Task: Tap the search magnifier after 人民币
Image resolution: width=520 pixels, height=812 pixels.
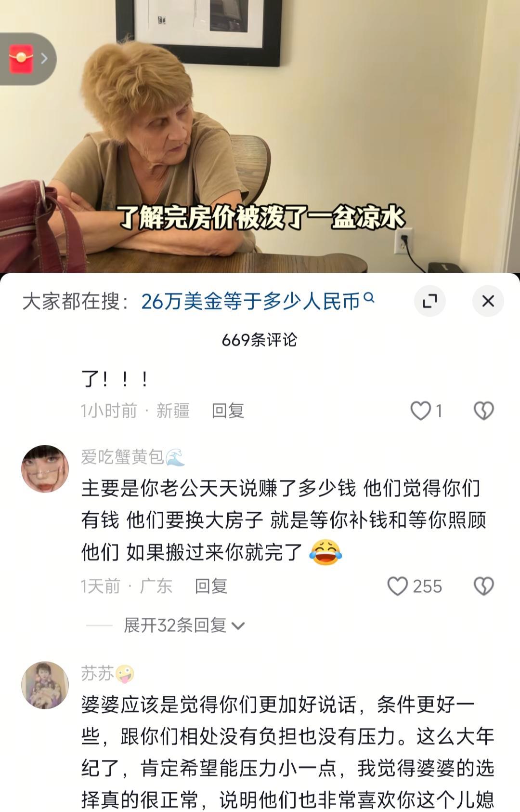Action: [369, 298]
